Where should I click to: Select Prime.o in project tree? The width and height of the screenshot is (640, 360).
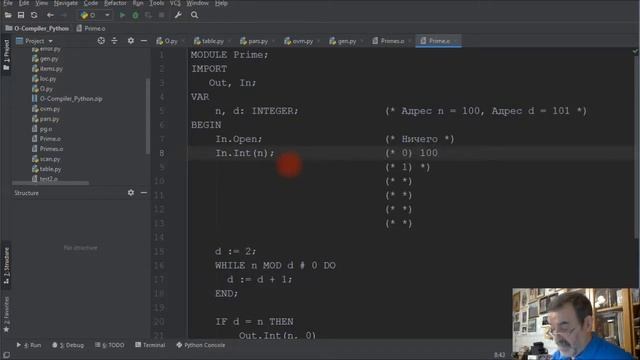point(46,139)
